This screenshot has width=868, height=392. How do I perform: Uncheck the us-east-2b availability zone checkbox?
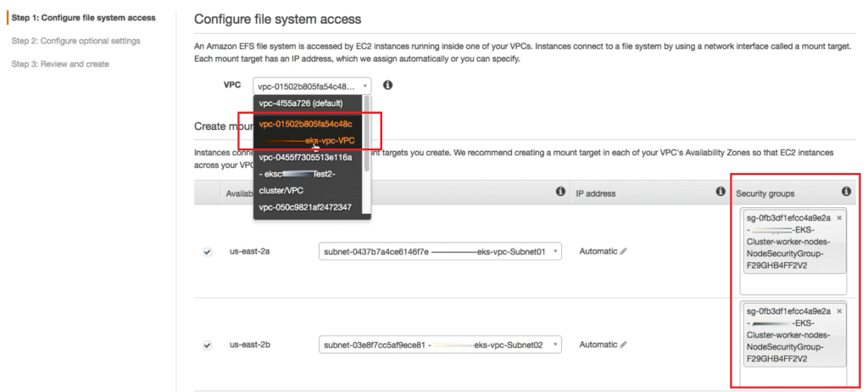tap(208, 344)
